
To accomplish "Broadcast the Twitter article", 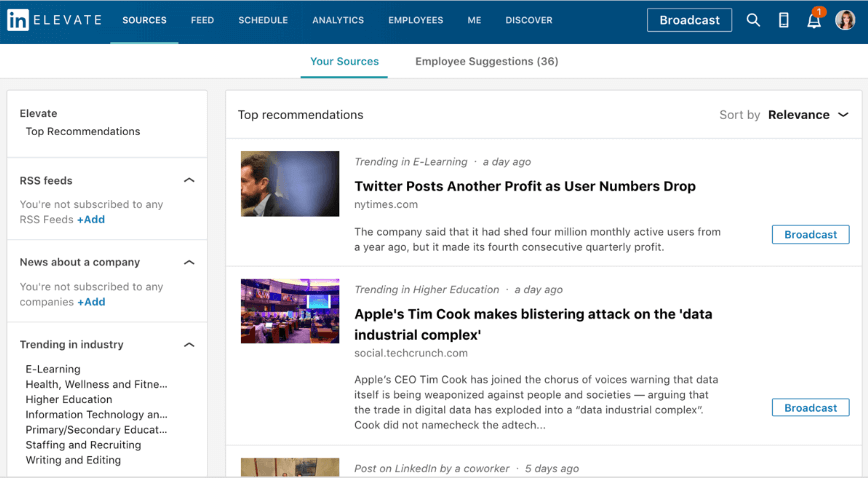I will pos(810,234).
